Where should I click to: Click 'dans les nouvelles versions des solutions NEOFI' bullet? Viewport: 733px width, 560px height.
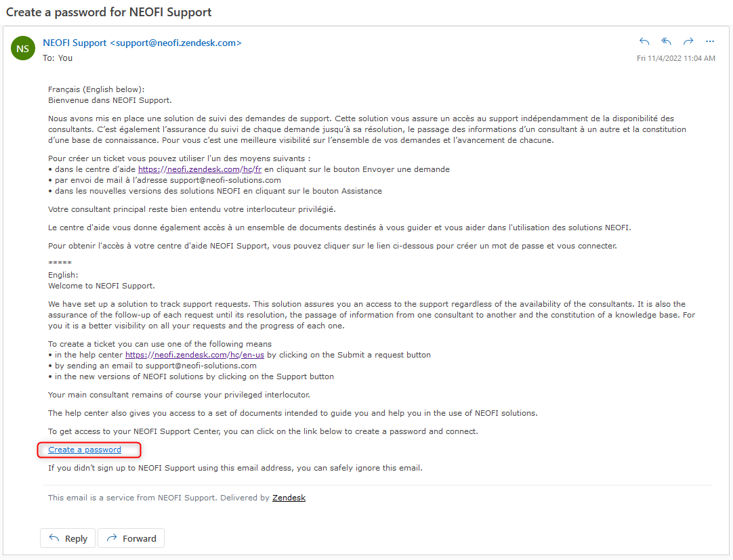(x=215, y=191)
